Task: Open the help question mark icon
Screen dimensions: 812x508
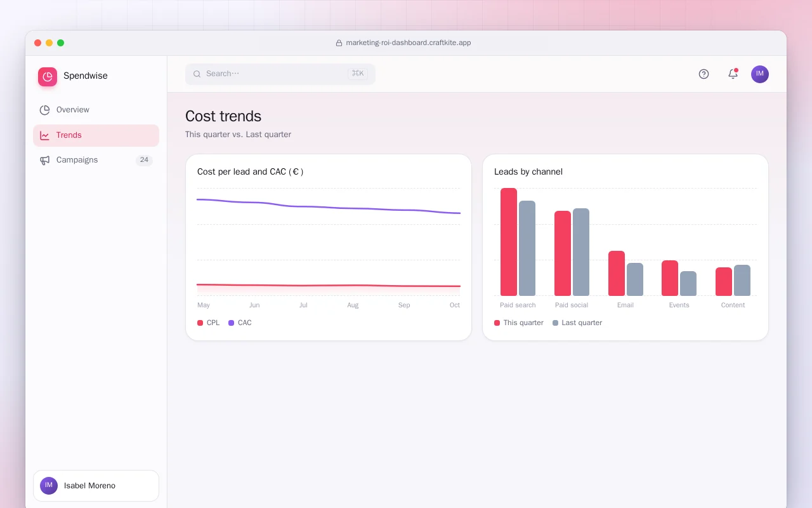Action: 704,74
